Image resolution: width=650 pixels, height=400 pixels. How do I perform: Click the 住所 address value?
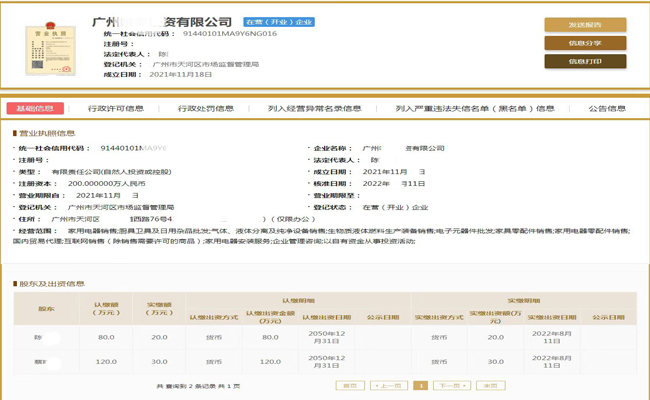(x=183, y=219)
